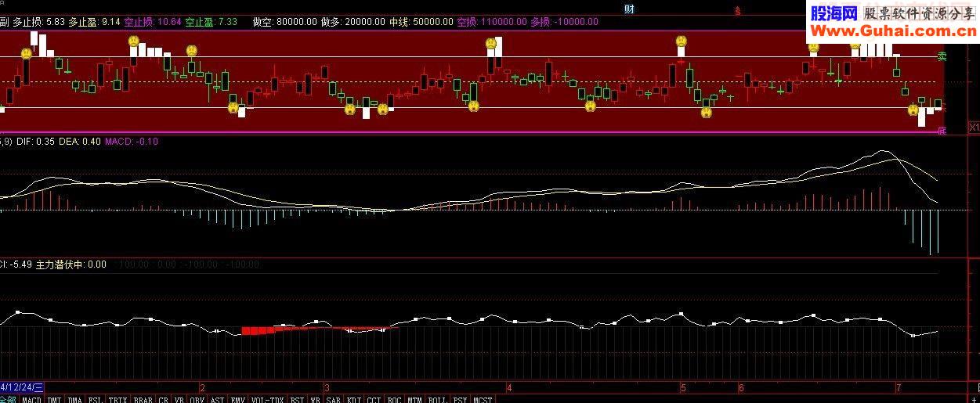
Task: Switch to the WR indicator tab
Action: (x=315, y=399)
